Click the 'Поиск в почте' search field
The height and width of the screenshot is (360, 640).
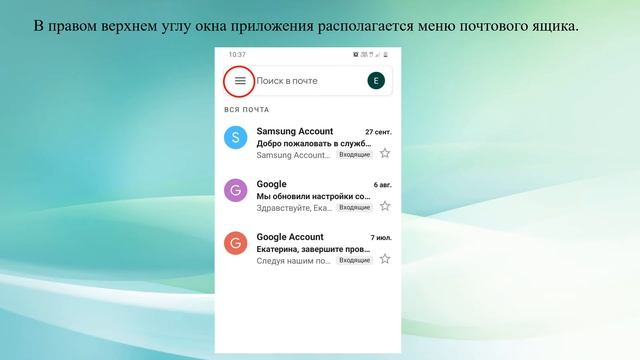coord(308,81)
